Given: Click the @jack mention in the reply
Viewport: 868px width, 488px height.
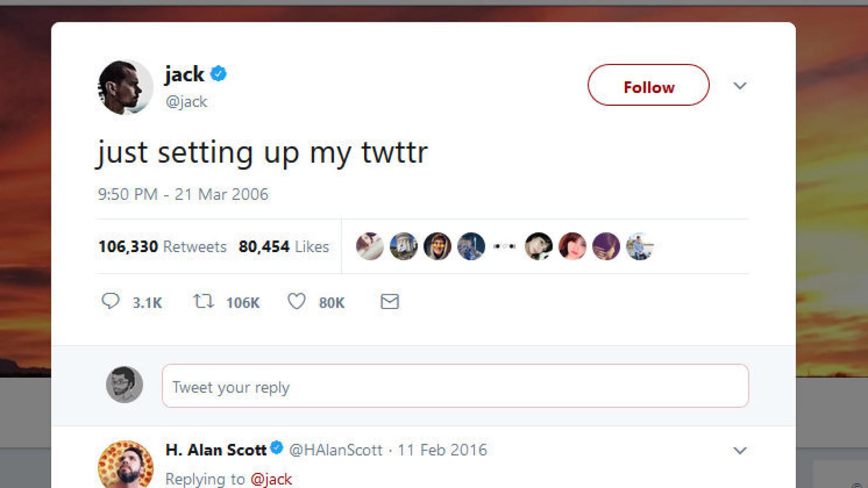Looking at the screenshot, I should coord(271,479).
